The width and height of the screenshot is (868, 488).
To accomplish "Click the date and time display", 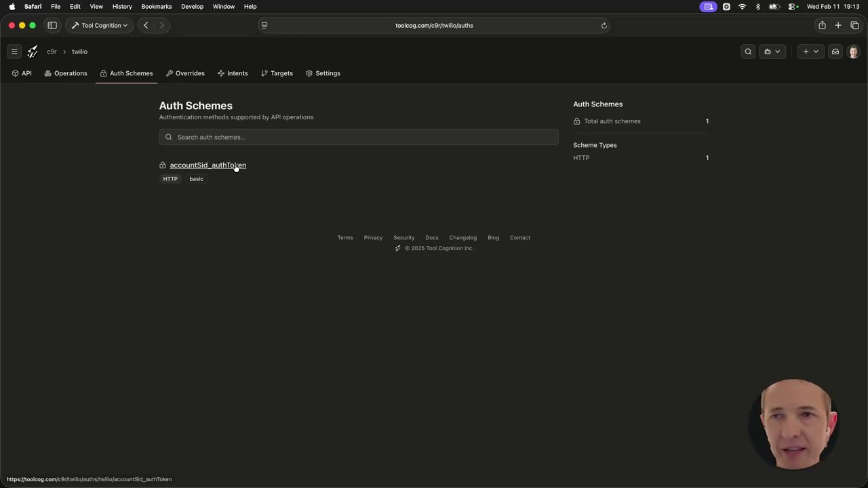I will [833, 7].
